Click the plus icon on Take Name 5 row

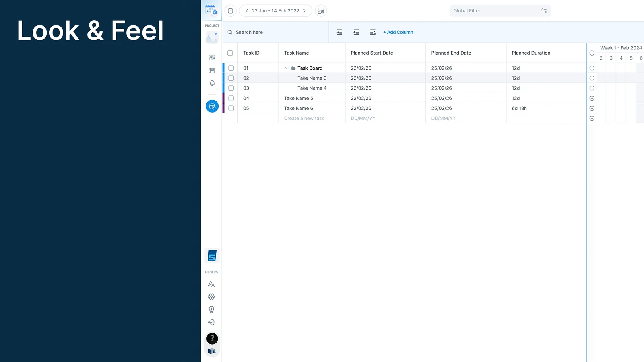click(592, 98)
